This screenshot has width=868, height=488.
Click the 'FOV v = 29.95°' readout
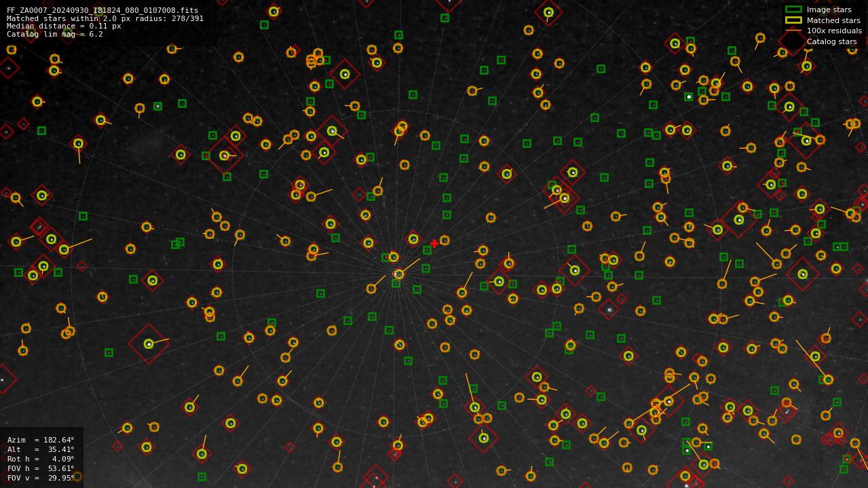coord(41,478)
